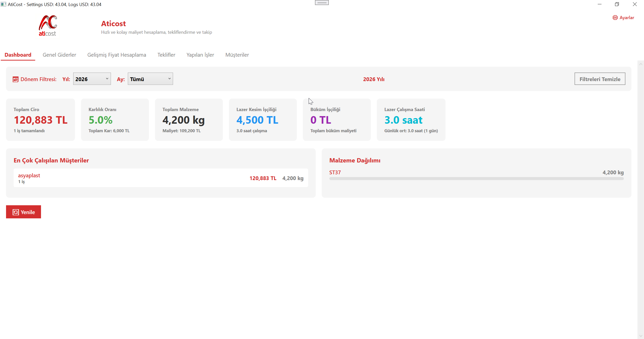The height and width of the screenshot is (339, 644).
Task: Click the Toplam Ciro card
Action: [41, 120]
